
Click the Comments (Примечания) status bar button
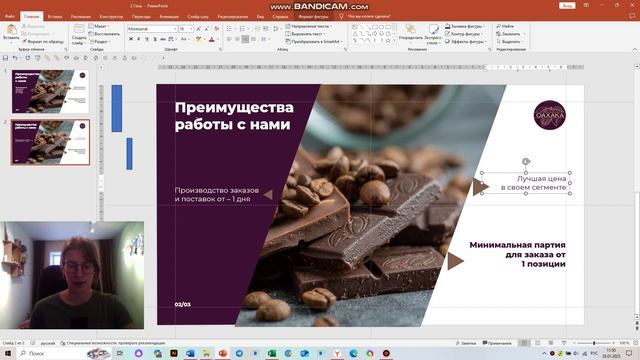[x=497, y=343]
